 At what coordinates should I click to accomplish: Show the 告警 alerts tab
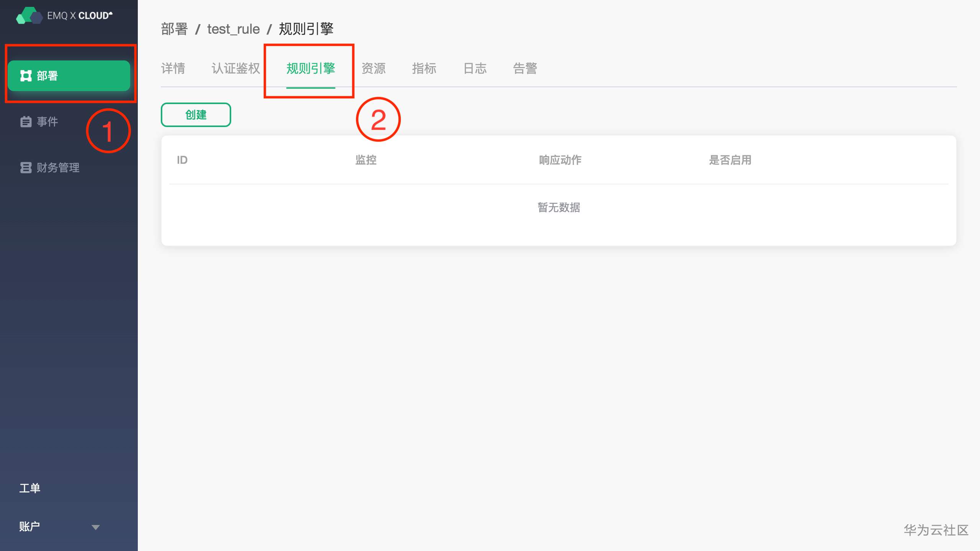tap(525, 68)
